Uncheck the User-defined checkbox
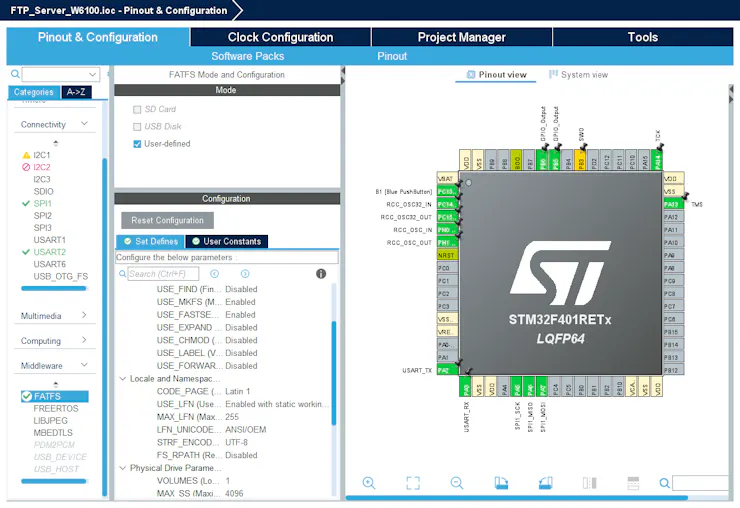Image resolution: width=740 pixels, height=508 pixels. pyautogui.click(x=137, y=144)
